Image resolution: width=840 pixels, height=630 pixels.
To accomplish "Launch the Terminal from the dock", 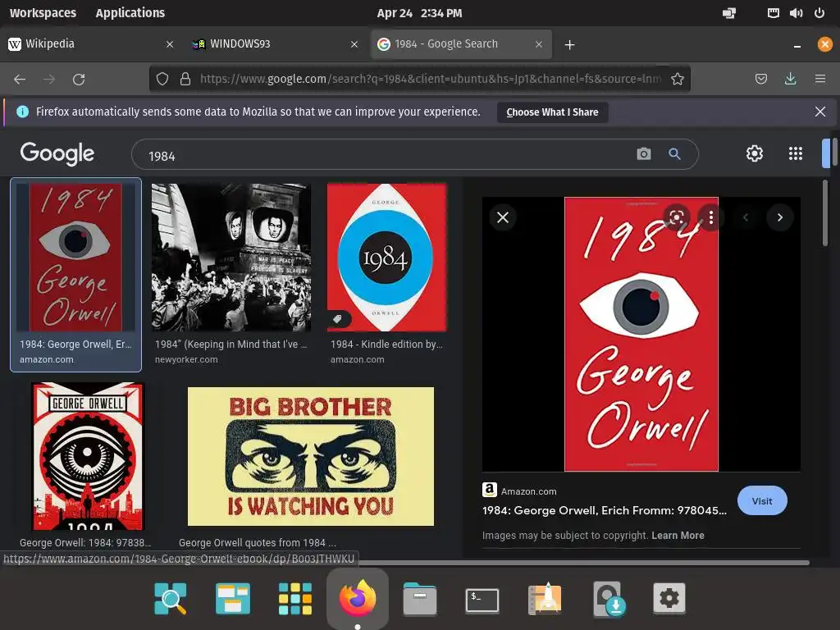I will (482, 600).
